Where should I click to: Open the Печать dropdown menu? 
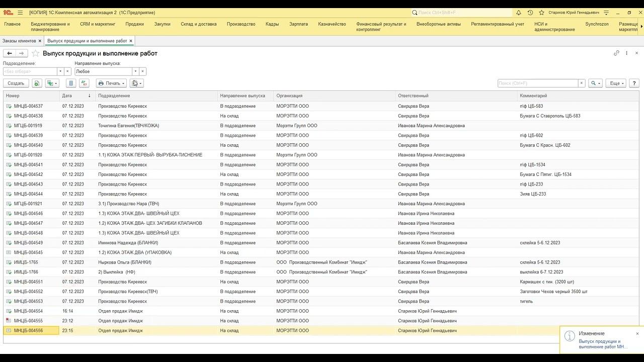pos(111,83)
